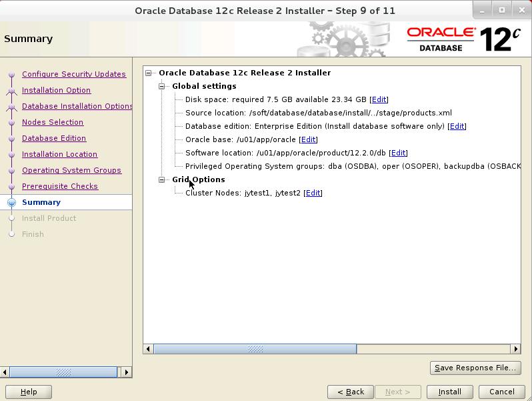
Task: Click the Save Response File button
Action: click(x=475, y=368)
